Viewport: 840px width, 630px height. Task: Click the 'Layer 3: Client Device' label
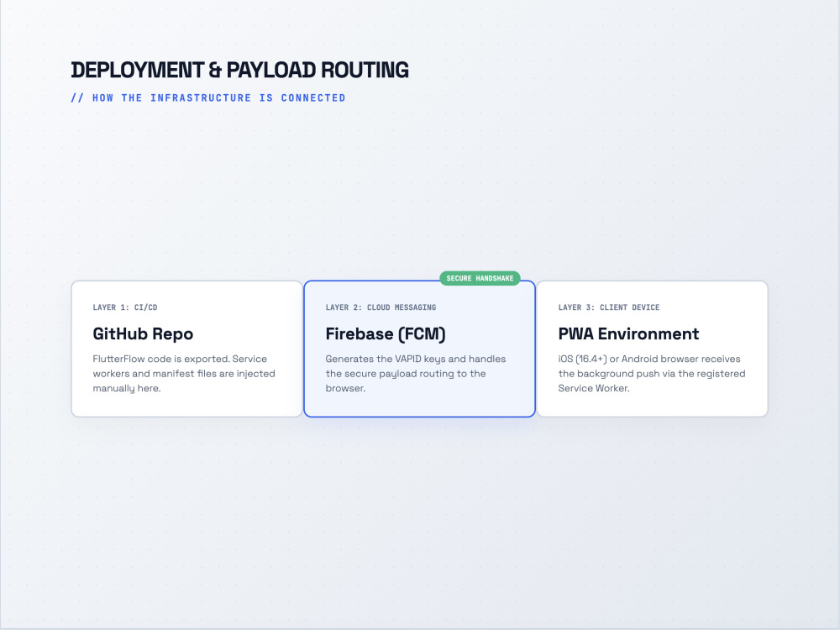click(608, 307)
